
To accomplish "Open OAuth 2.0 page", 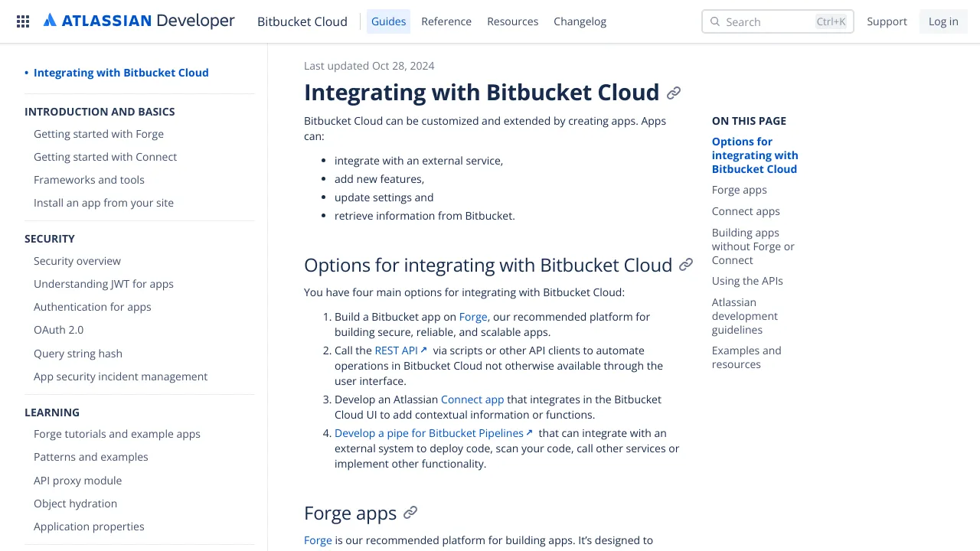I will (58, 330).
